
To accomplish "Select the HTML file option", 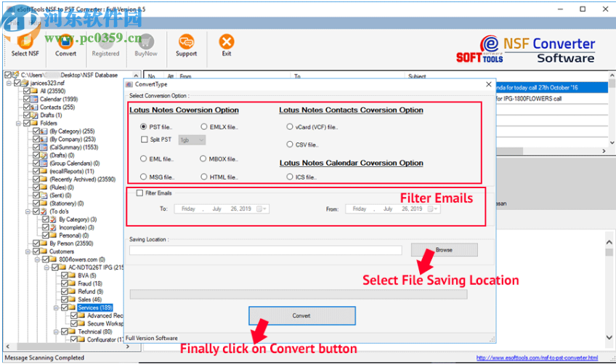I will point(204,177).
